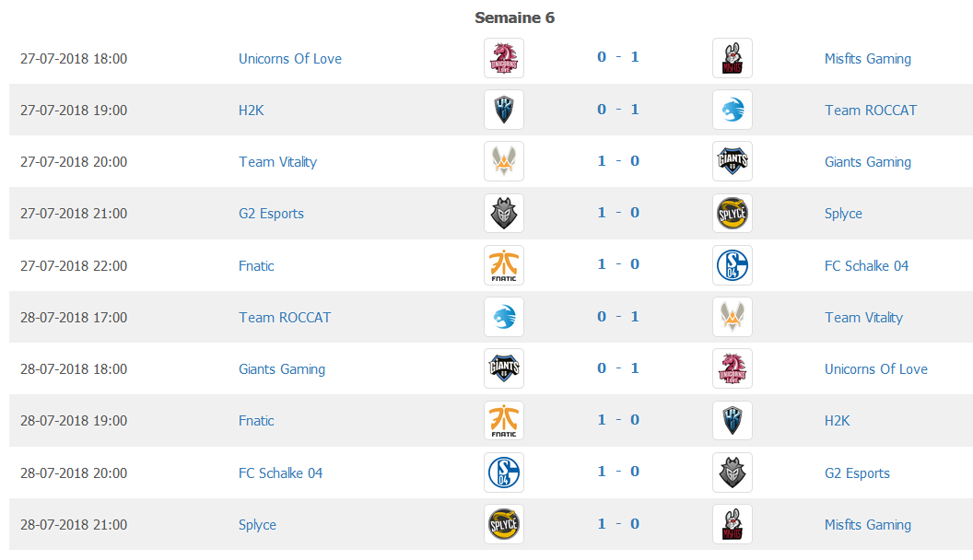Screen dimensions: 973x560
Task: Click Unicorns Of Love logo in first match
Action: (504, 58)
